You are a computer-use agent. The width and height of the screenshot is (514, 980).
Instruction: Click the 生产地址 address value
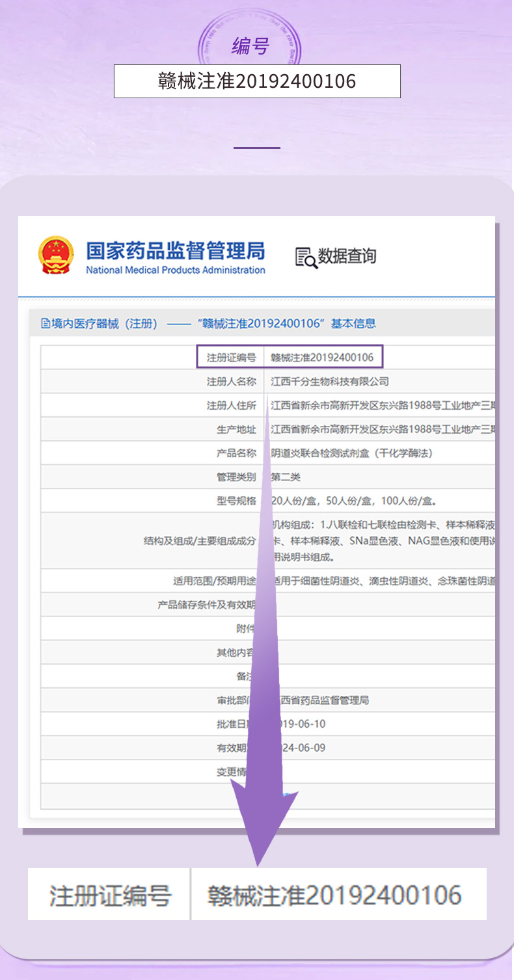tap(383, 430)
